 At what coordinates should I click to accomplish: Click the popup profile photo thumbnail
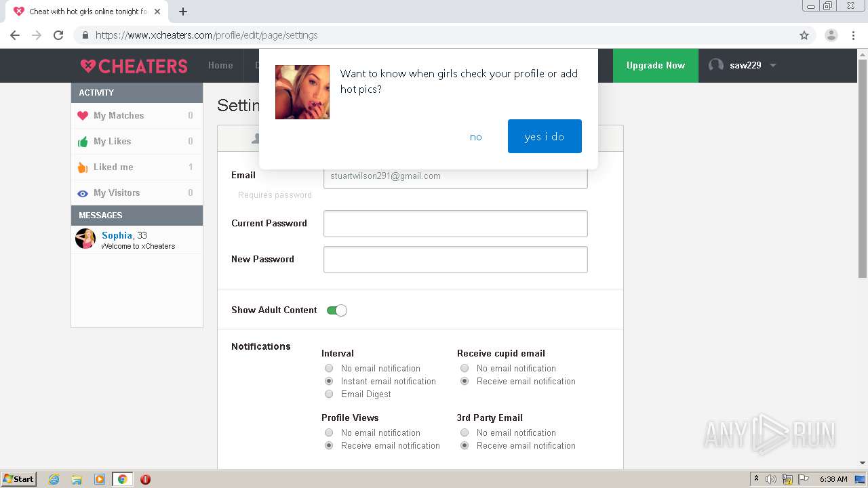pos(302,92)
